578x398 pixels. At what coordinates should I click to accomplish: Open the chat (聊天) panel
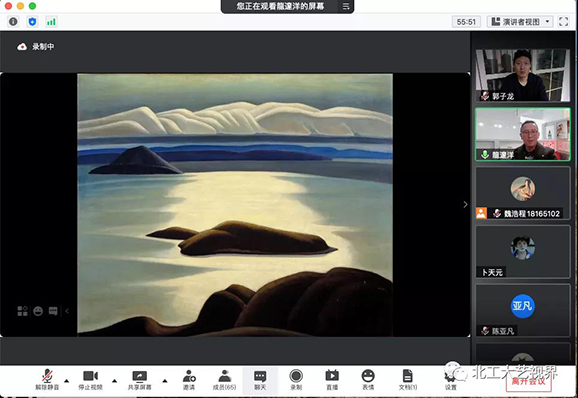260,380
